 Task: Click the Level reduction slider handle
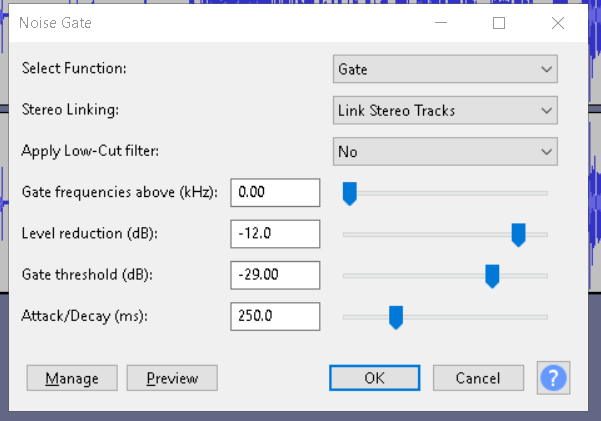pyautogui.click(x=518, y=235)
